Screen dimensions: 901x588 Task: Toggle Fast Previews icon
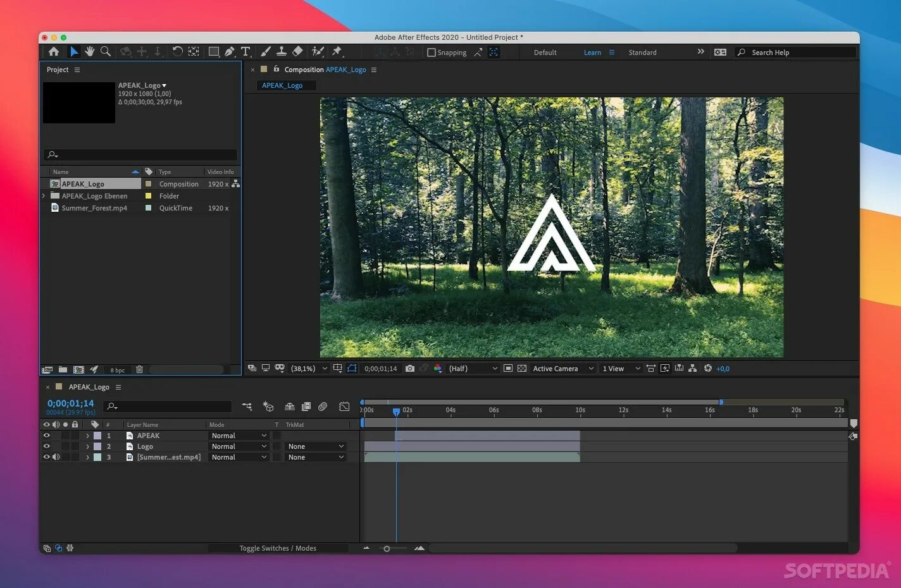[x=665, y=369]
